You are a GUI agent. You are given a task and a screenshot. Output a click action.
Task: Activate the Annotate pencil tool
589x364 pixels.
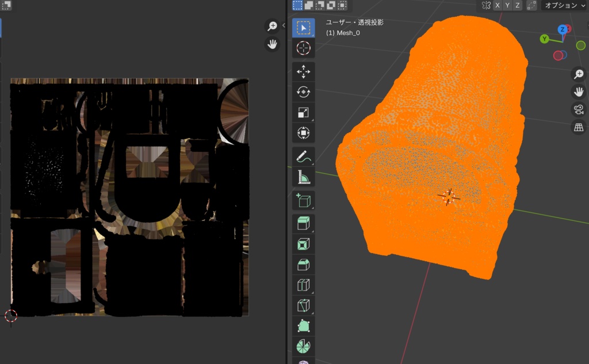[304, 156]
